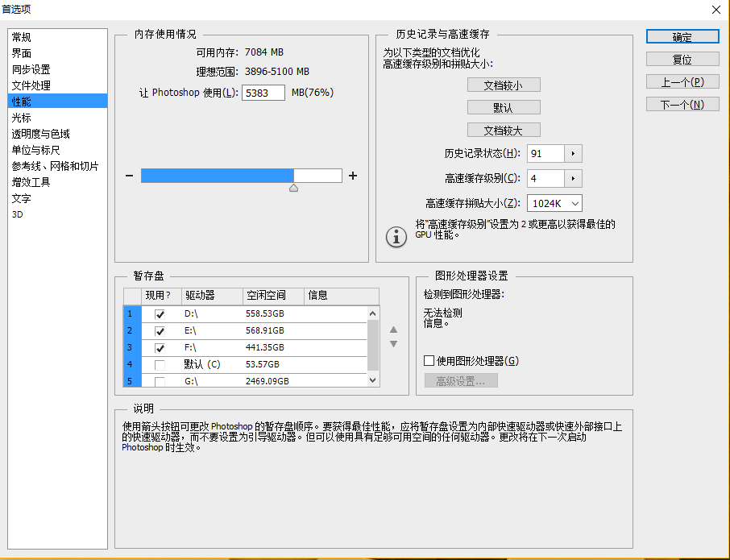The width and height of the screenshot is (730, 560).
Task: Click the plus icon beside memory slider
Action: point(353,176)
